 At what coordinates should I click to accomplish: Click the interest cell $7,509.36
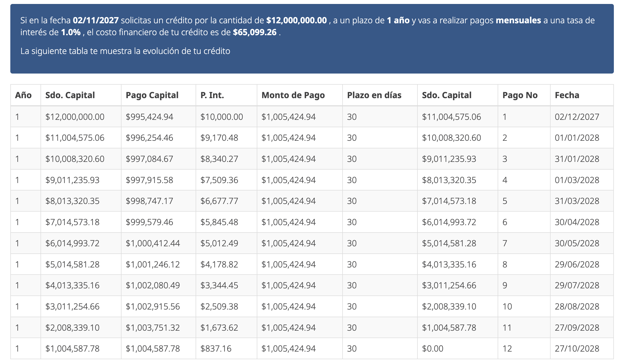coord(226,180)
